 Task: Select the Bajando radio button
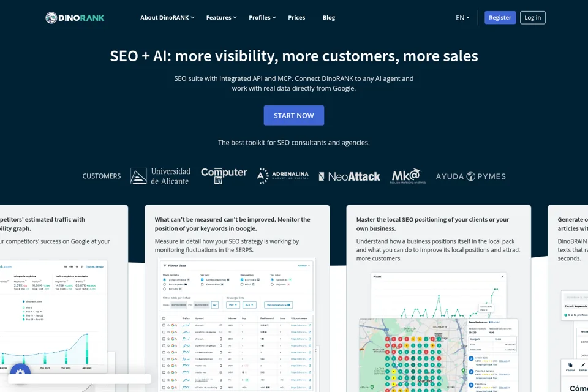(272, 284)
